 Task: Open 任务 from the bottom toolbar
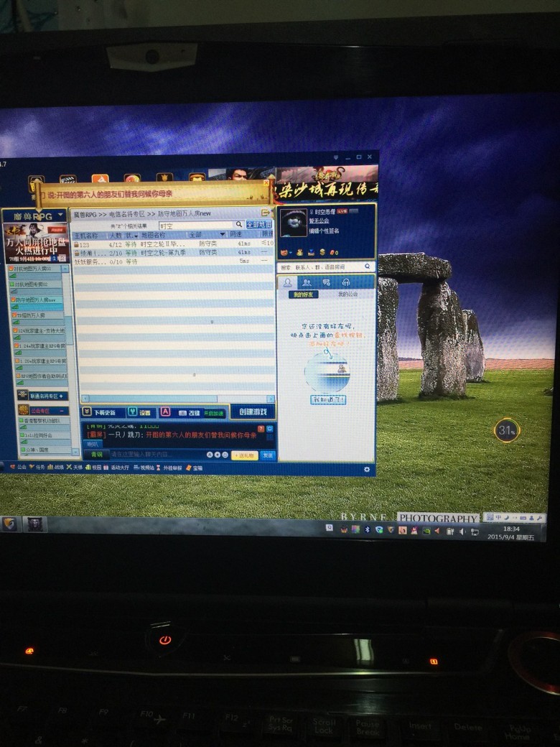tap(37, 467)
